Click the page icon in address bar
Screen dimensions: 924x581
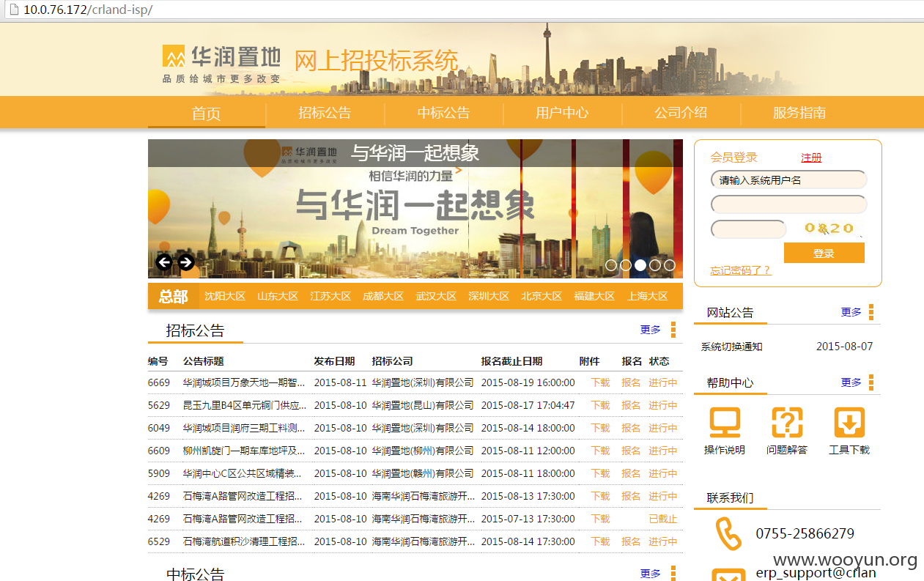(13, 11)
